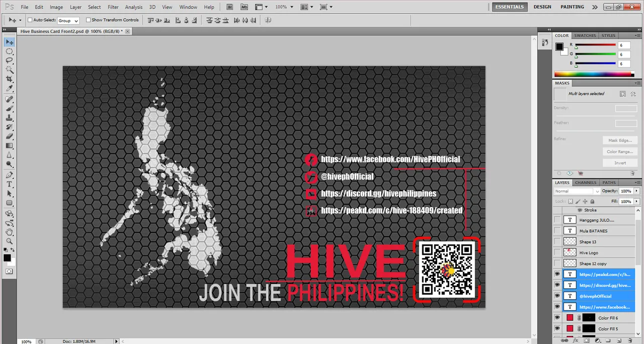Open the Auto-Select Group dropdown
Viewport: 644px width, 344px height.
(68, 21)
